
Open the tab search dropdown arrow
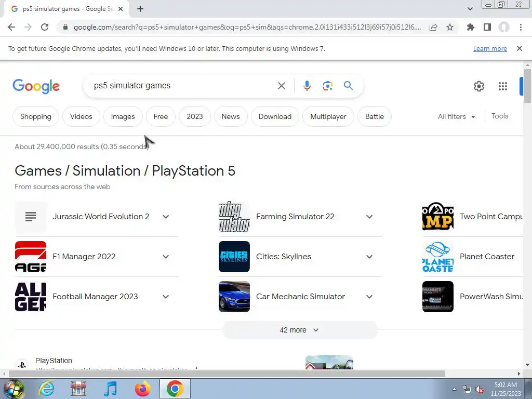470,9
